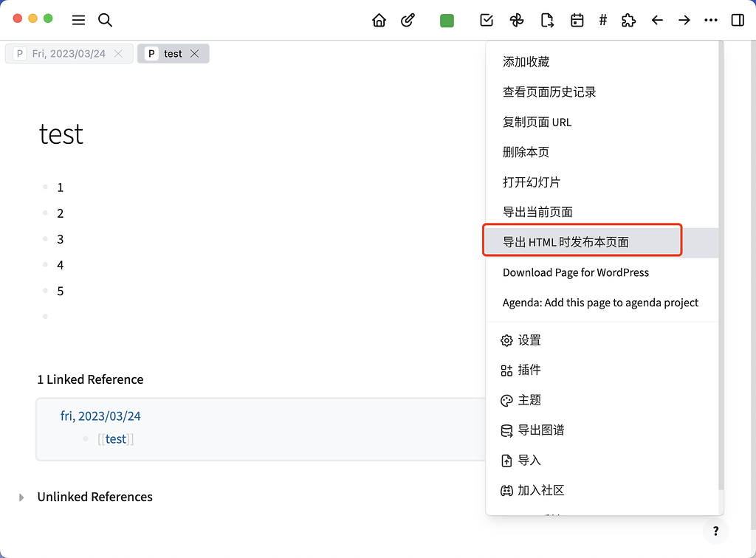This screenshot has height=558, width=756.
Task: Open the search magnifier icon
Action: [105, 20]
